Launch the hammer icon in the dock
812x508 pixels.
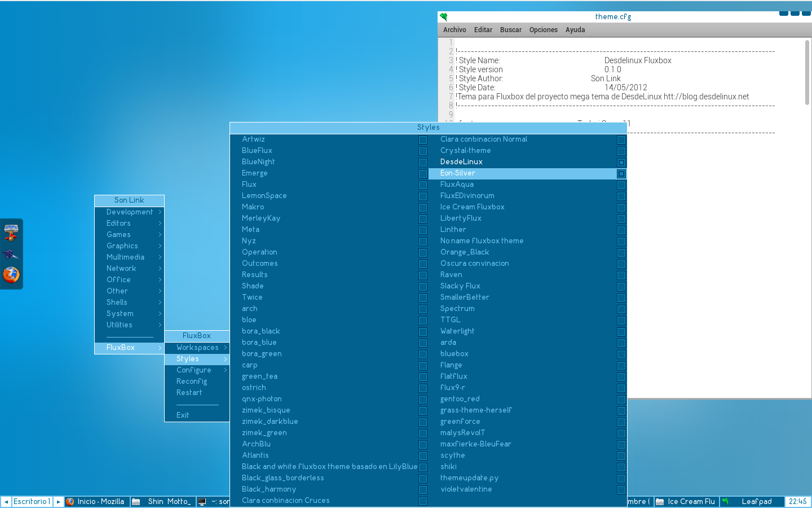[11, 233]
